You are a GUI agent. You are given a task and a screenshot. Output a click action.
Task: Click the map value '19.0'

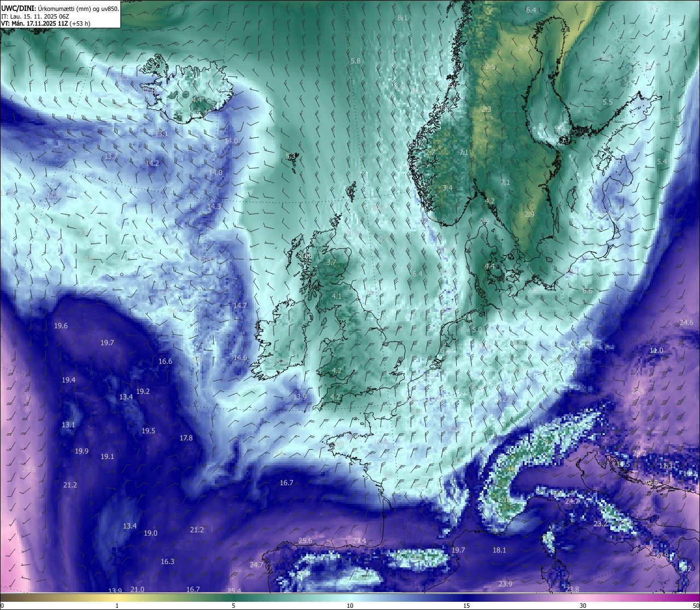click(x=150, y=533)
